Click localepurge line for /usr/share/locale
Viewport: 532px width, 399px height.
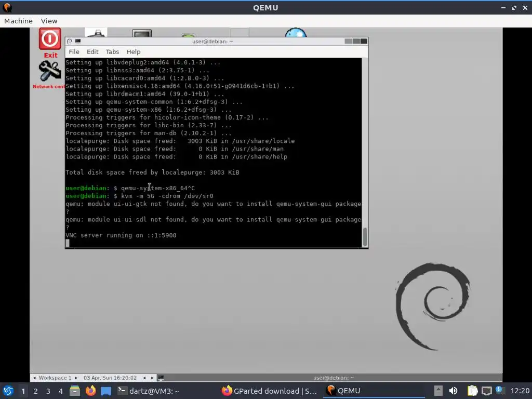pyautogui.click(x=180, y=141)
